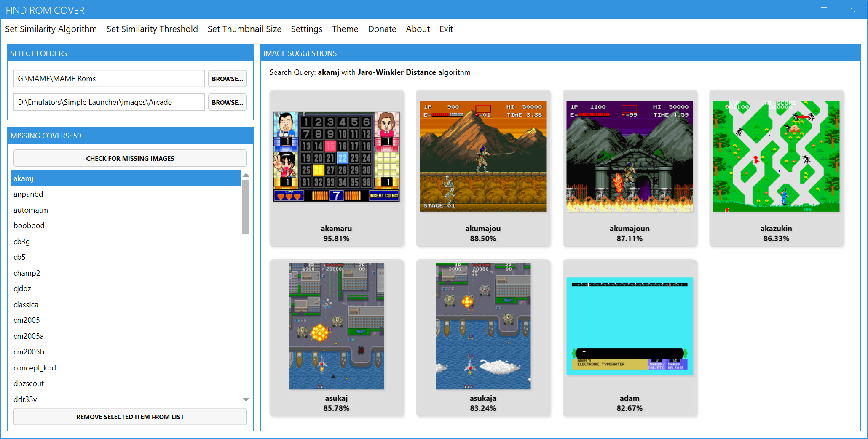
Task: Open Set Thumbnail Size menu
Action: tap(244, 29)
